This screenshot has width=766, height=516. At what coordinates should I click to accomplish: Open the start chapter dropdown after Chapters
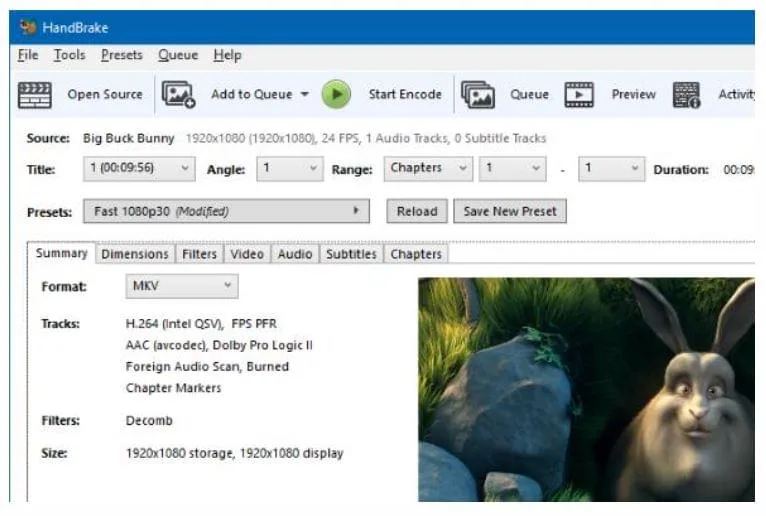[x=512, y=169]
